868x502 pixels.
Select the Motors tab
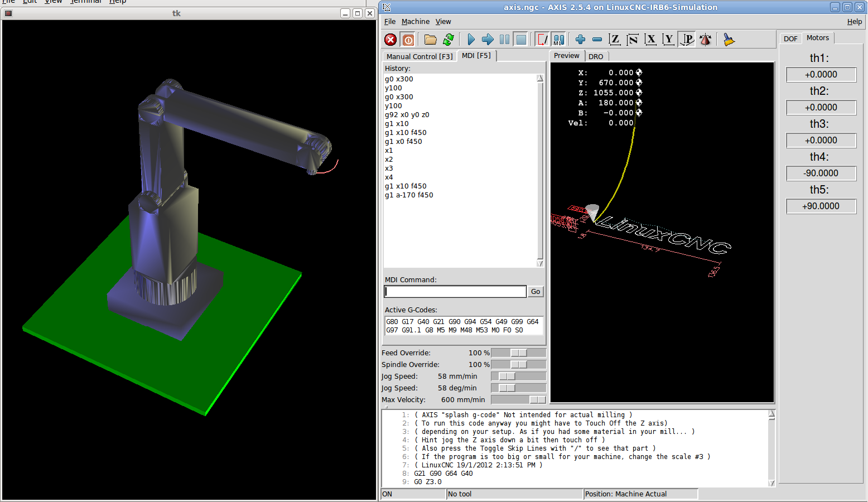pos(818,38)
